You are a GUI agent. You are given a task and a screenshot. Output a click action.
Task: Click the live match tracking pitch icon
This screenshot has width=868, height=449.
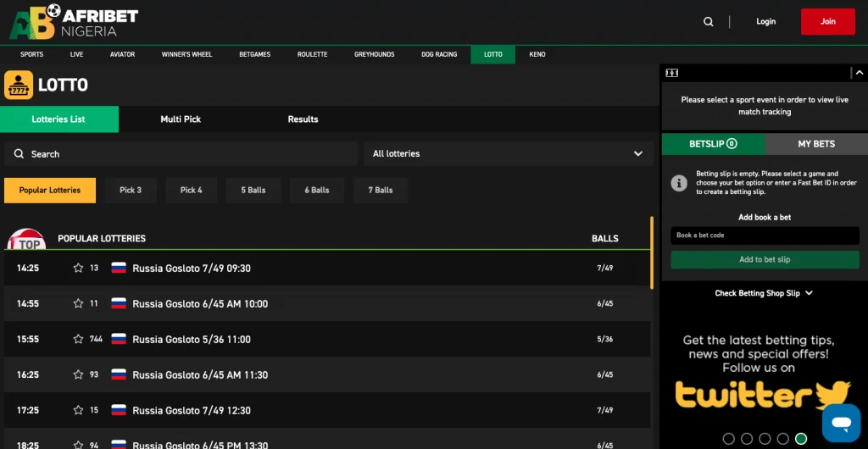(672, 73)
